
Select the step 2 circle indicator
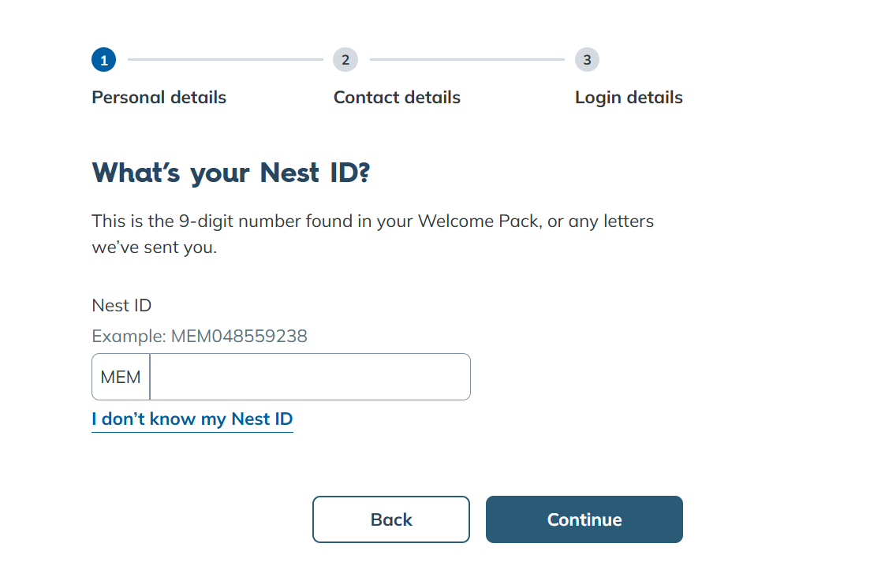(345, 59)
